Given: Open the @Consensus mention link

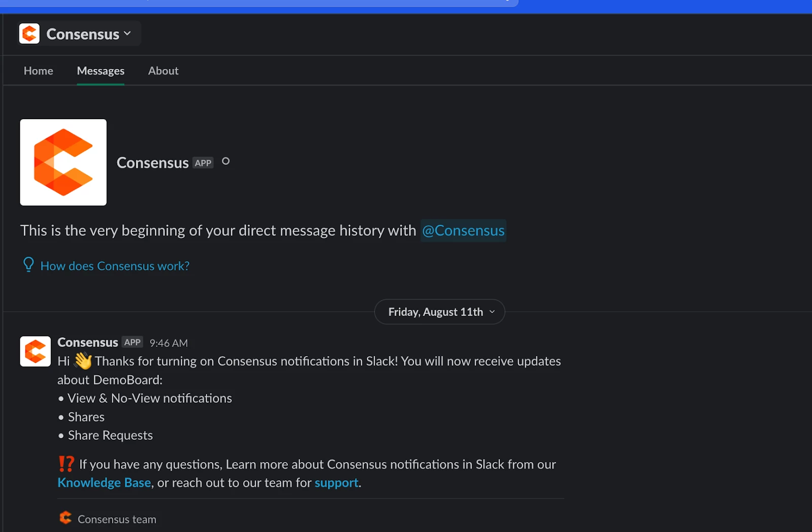Looking at the screenshot, I should click(x=463, y=231).
